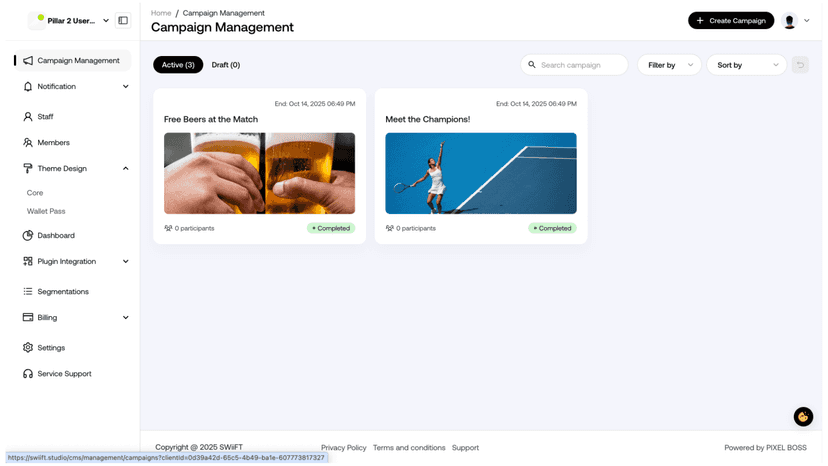The width and height of the screenshot is (828, 466).
Task: Open the Terms and conditions link
Action: 409,448
